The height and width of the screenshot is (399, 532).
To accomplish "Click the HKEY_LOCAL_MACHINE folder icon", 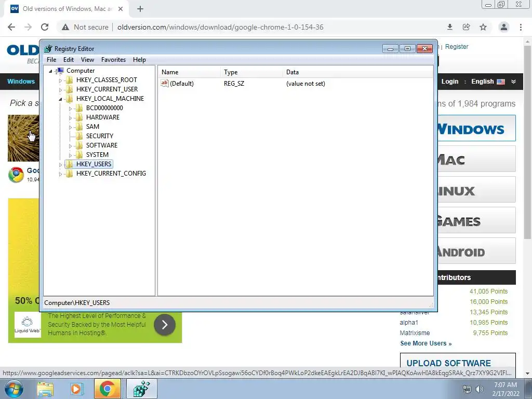I will pos(70,99).
